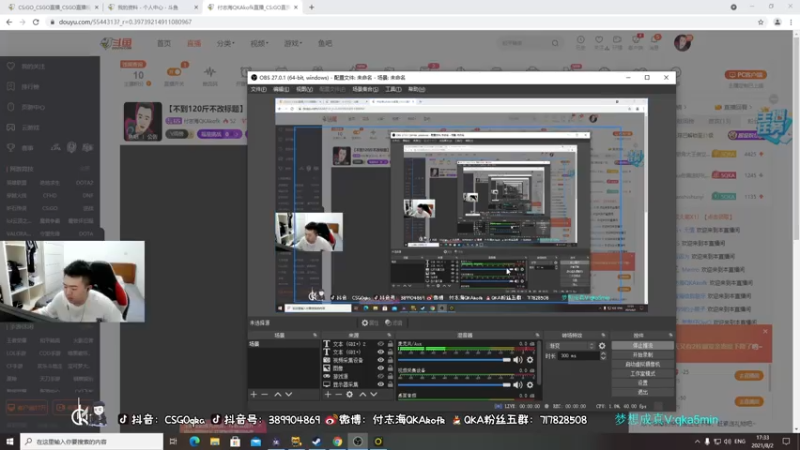Open Google Chrome from the taskbar

[x=337, y=441]
